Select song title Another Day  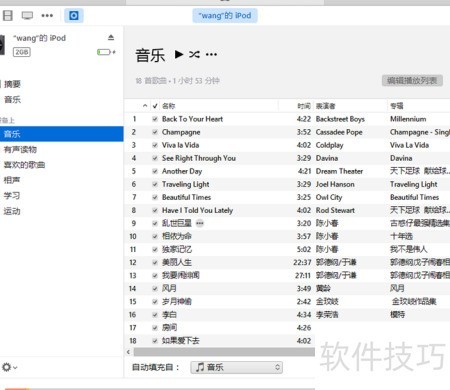pyautogui.click(x=182, y=171)
